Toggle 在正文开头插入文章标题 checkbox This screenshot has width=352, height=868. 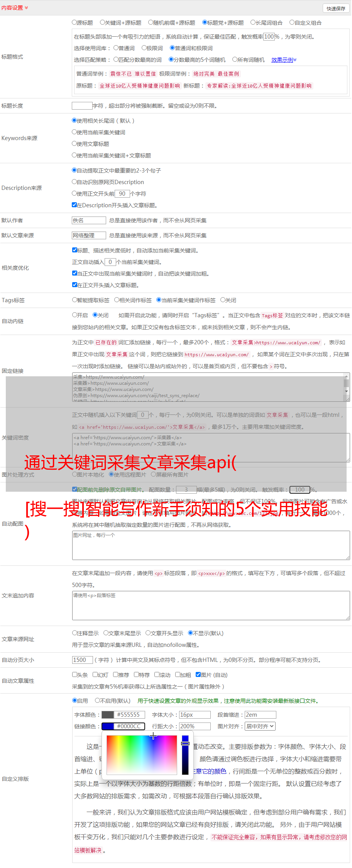(74, 285)
